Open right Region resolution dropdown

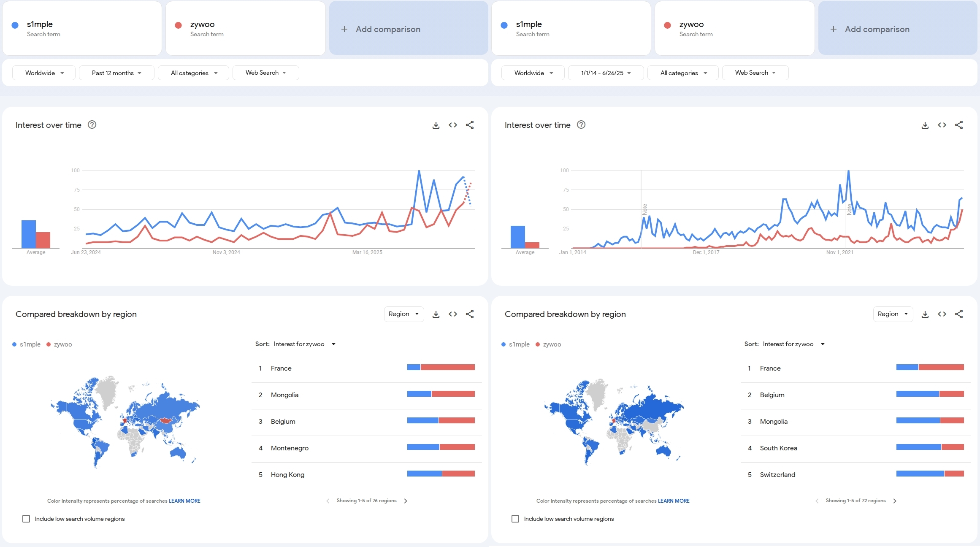tap(893, 314)
